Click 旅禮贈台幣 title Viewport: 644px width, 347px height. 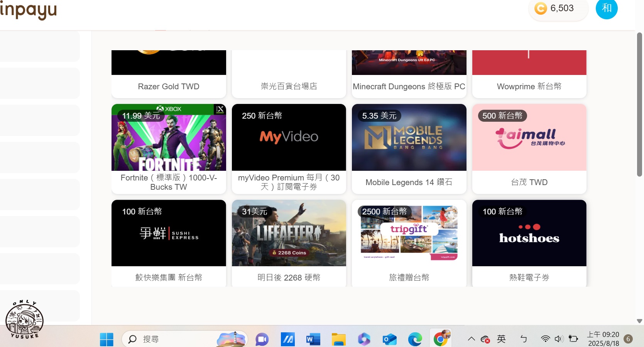pyautogui.click(x=409, y=277)
